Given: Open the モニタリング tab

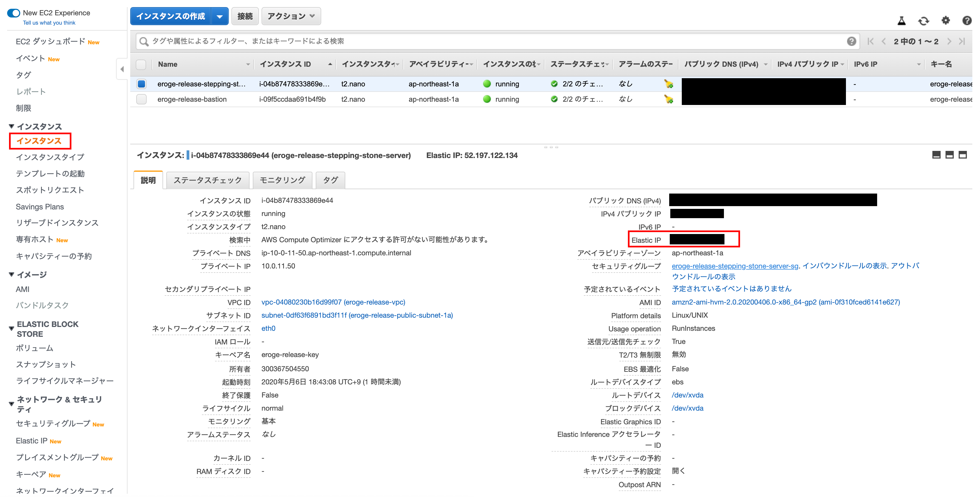Looking at the screenshot, I should (x=282, y=180).
